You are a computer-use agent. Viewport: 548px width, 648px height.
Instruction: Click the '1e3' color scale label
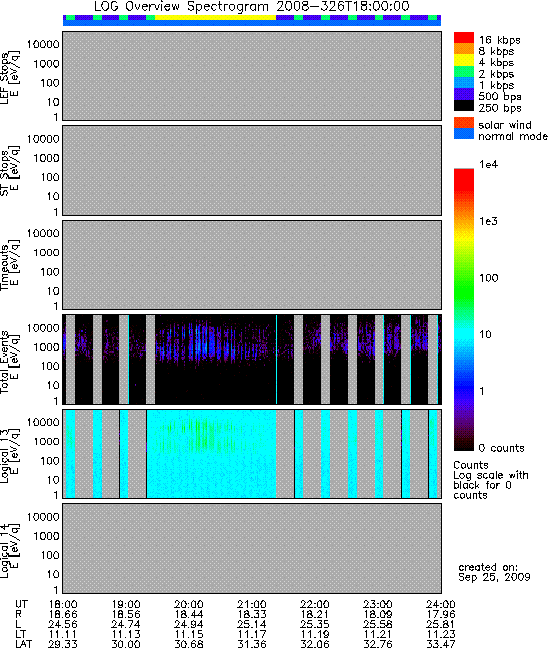488,221
